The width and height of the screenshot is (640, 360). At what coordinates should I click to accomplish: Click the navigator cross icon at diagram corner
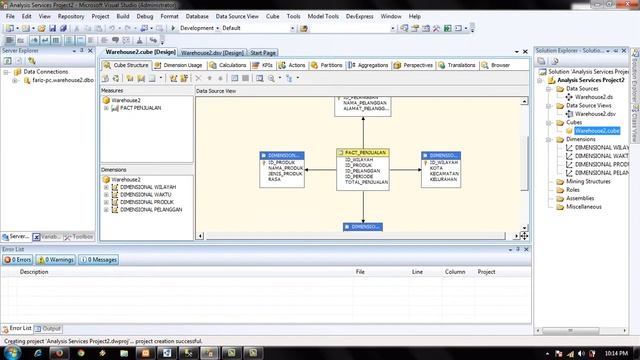tap(524, 236)
